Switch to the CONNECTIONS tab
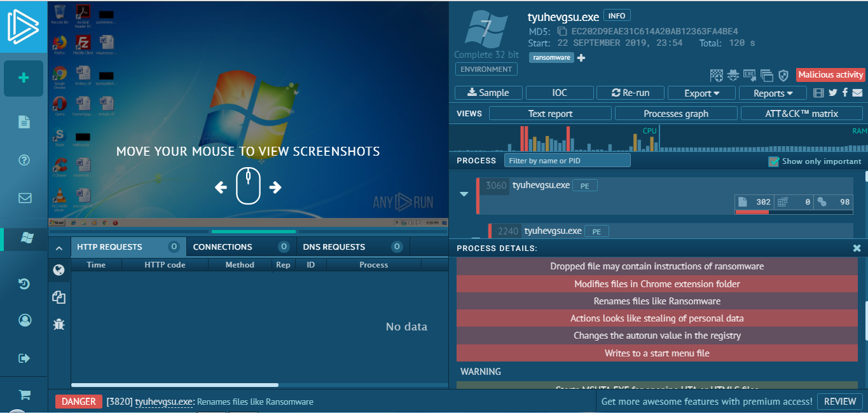The height and width of the screenshot is (413, 868). [x=241, y=247]
